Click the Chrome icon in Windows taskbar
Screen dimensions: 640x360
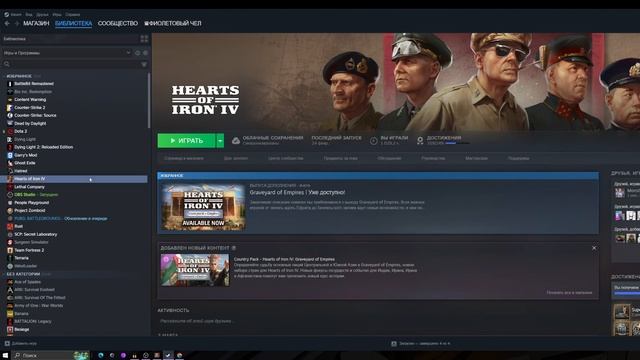[x=179, y=355]
